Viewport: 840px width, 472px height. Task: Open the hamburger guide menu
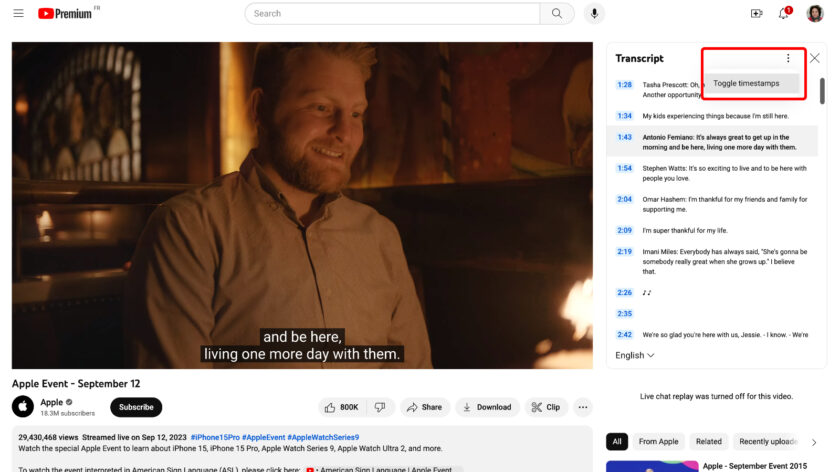click(18, 13)
